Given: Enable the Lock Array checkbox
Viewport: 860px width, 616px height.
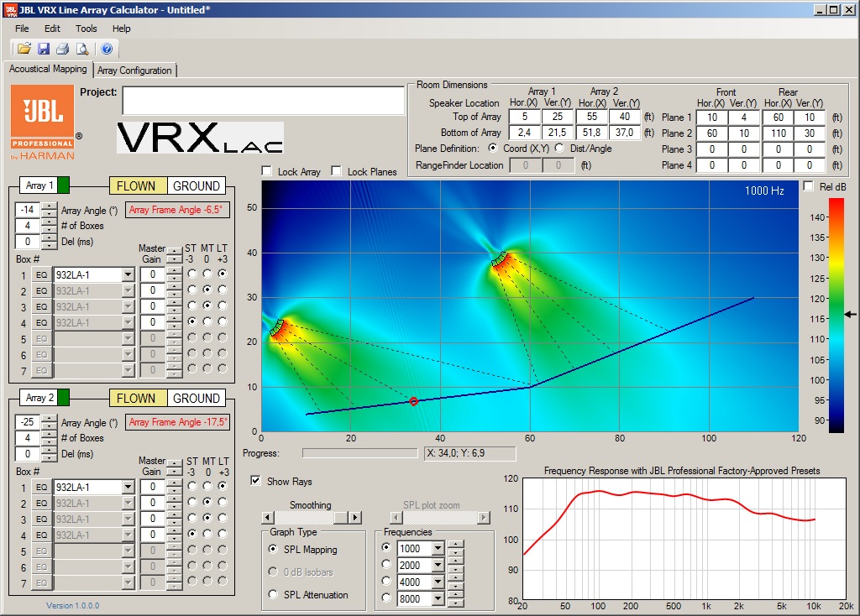Looking at the screenshot, I should click(267, 171).
